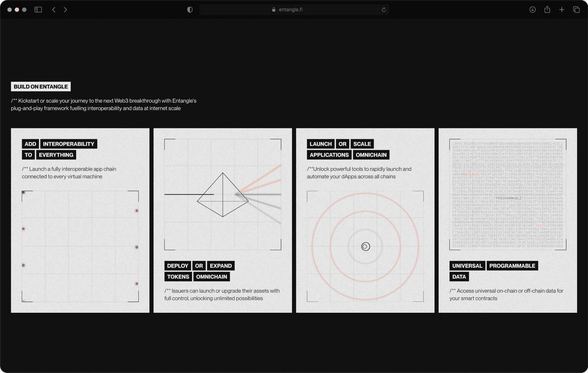Screen dimensions: 588x373
Task: Focus the entangle.fi address bar
Action: pyautogui.click(x=294, y=10)
